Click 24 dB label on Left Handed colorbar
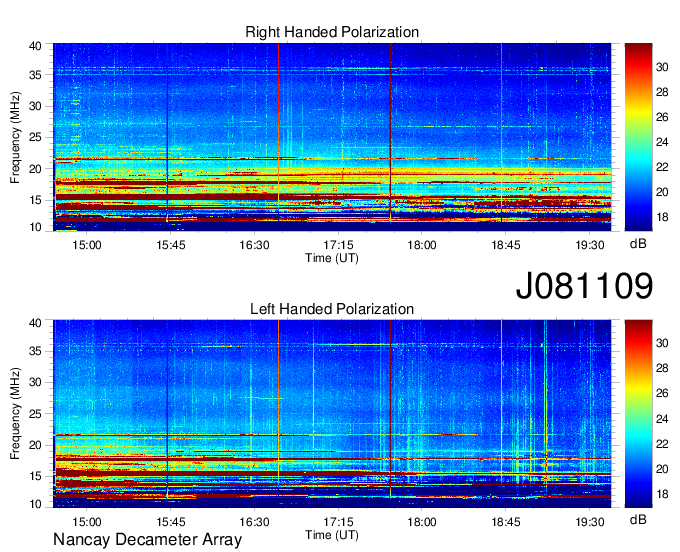The width and height of the screenshot is (680, 552). click(x=662, y=419)
